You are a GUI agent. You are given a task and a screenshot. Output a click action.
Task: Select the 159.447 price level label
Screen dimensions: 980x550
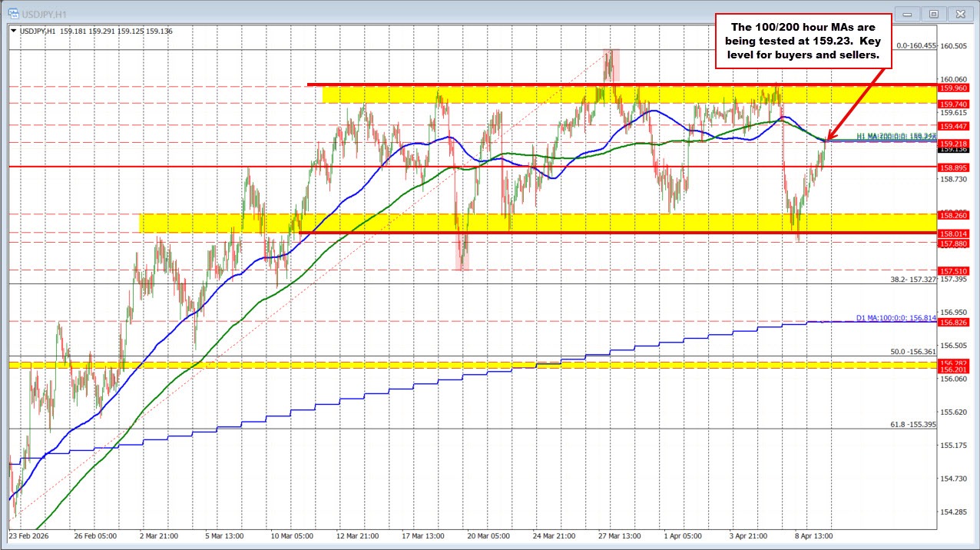click(952, 125)
